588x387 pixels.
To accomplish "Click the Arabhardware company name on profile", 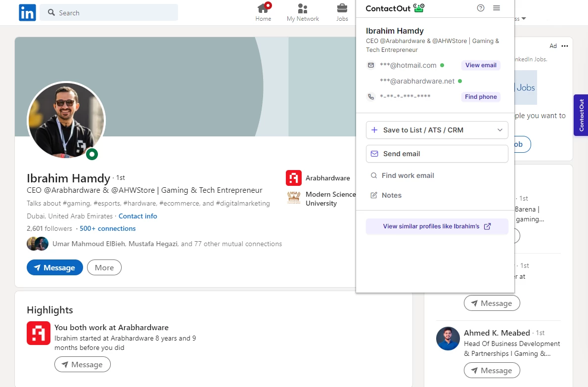I will coord(328,178).
